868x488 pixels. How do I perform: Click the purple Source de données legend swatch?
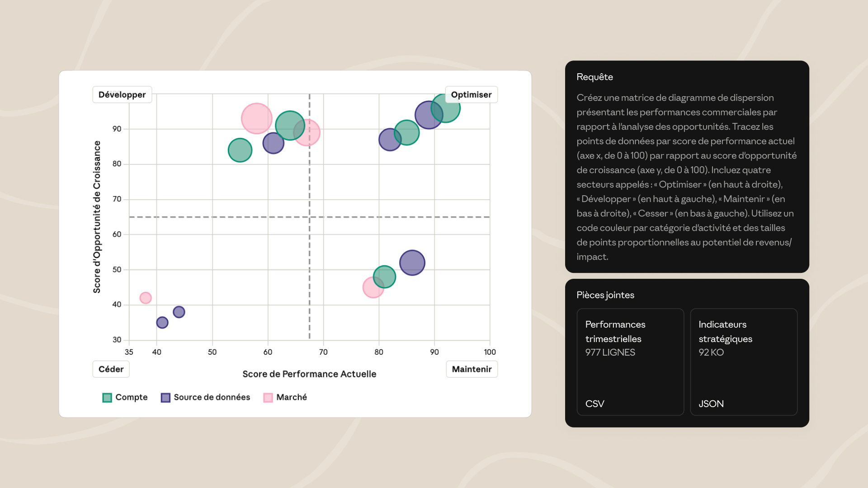165,398
